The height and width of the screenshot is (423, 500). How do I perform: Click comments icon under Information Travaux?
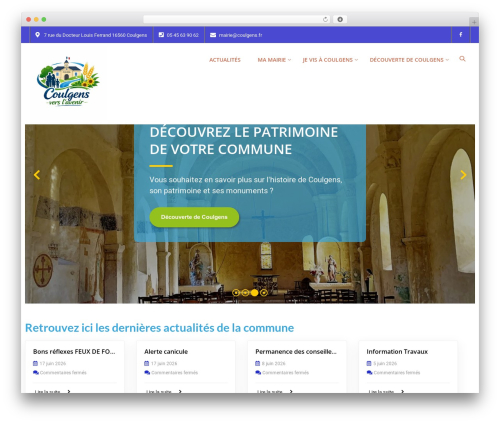click(x=369, y=372)
